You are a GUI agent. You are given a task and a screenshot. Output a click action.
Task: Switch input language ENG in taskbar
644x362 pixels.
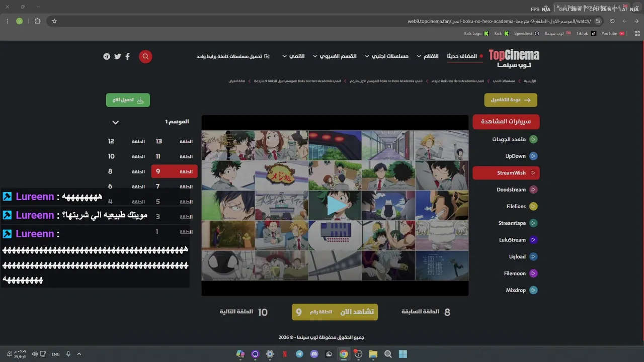click(55, 354)
